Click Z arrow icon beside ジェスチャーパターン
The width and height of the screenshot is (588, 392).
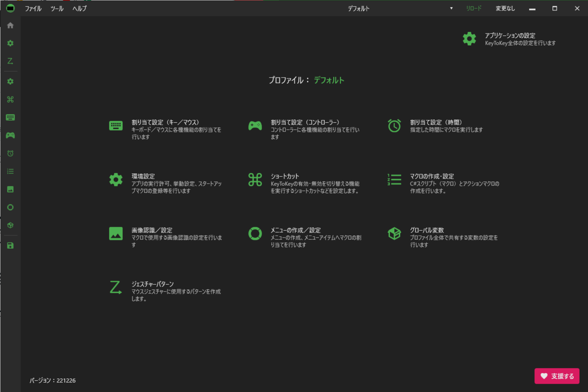[116, 287]
